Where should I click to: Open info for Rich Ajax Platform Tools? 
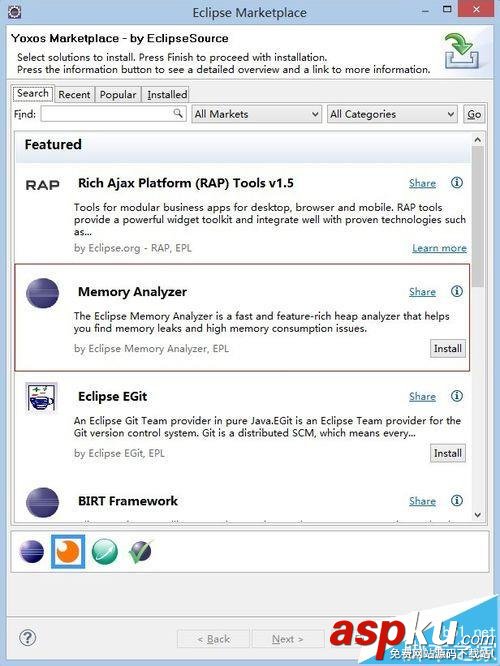click(x=457, y=183)
